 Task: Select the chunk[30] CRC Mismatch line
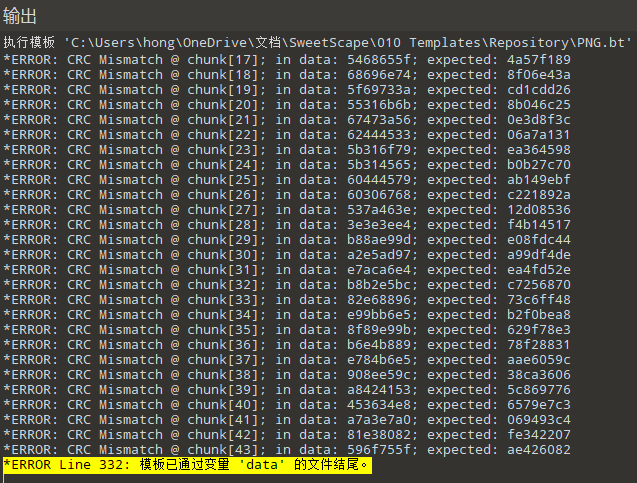point(287,255)
